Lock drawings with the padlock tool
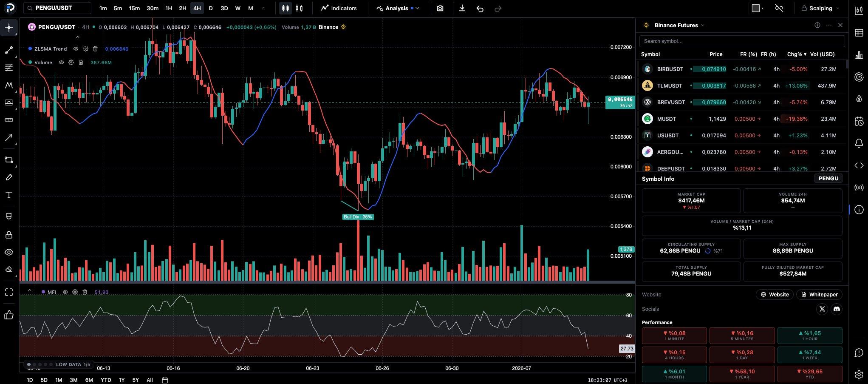 click(9, 235)
